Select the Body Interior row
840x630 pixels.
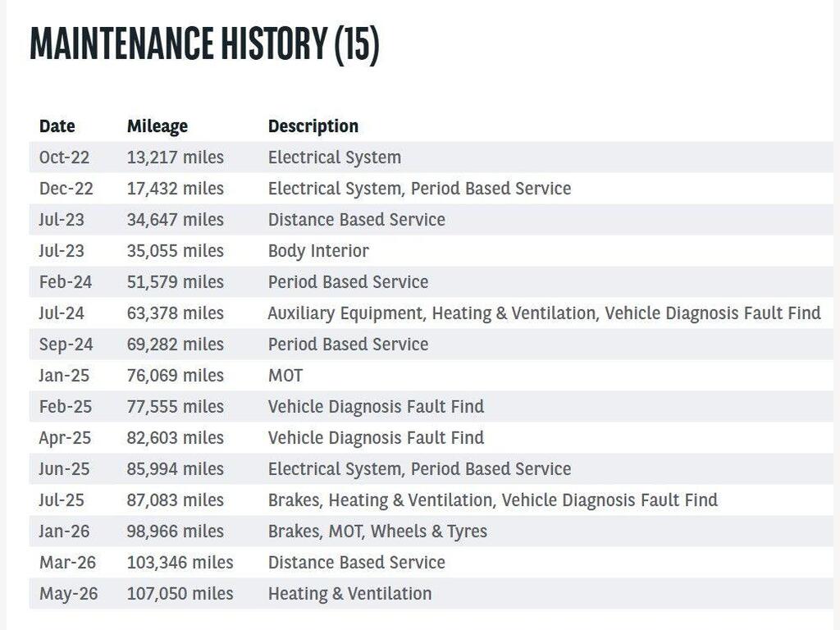click(x=431, y=251)
